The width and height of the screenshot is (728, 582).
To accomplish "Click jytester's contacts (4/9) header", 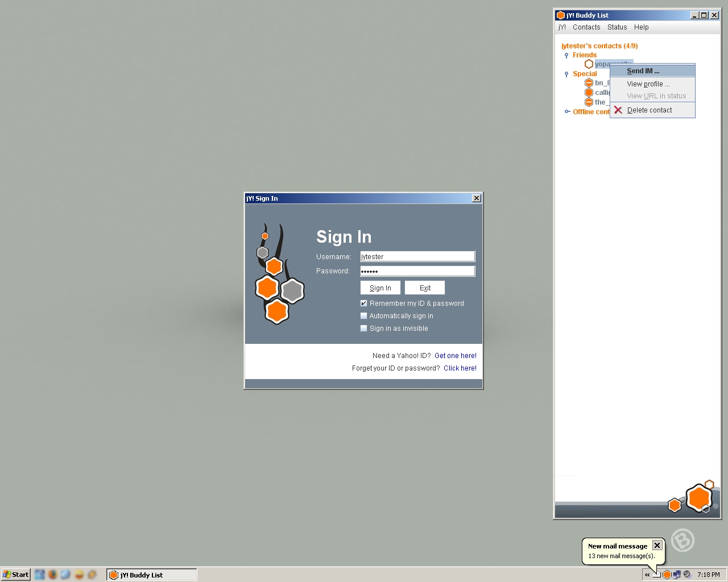I will [599, 46].
